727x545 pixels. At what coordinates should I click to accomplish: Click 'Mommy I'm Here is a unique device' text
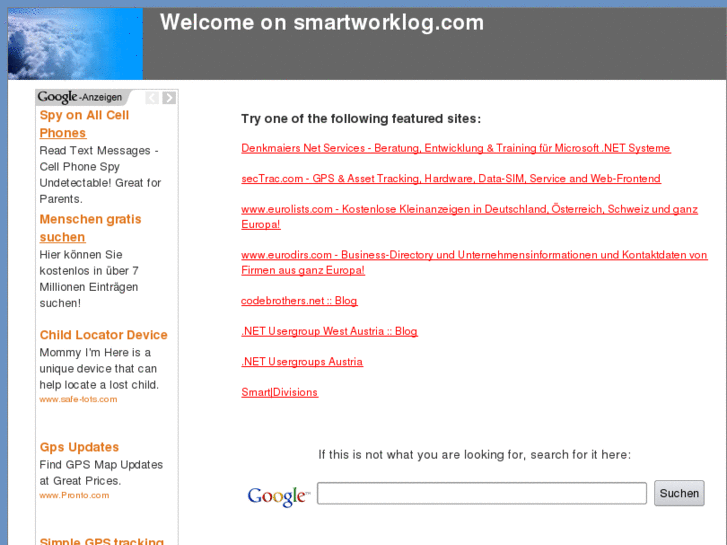pyautogui.click(x=99, y=369)
